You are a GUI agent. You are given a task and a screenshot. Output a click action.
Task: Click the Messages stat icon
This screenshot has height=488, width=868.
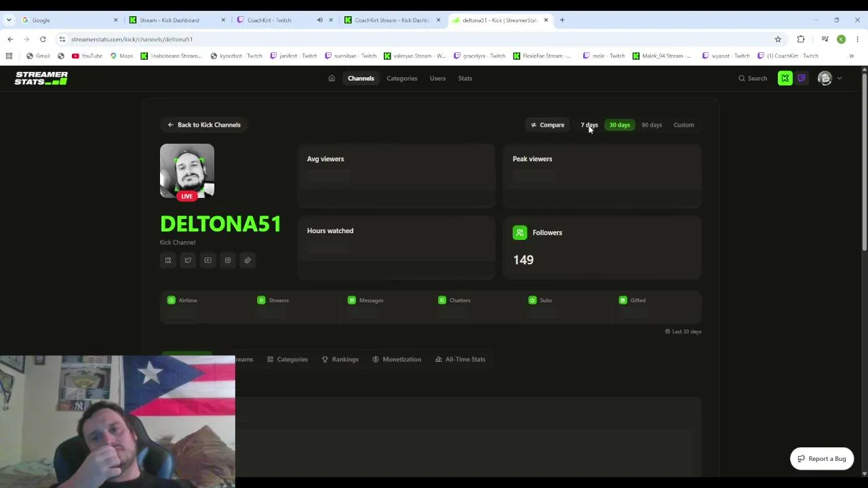pos(351,300)
